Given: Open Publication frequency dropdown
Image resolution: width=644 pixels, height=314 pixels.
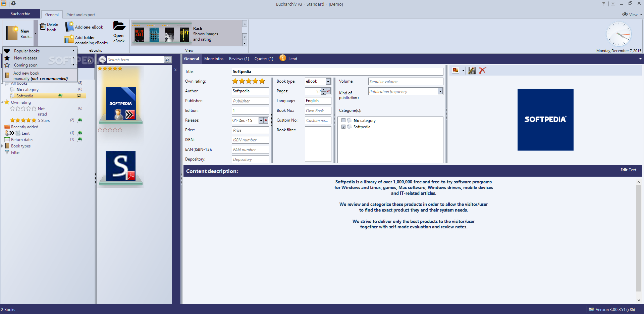Looking at the screenshot, I should point(440,91).
